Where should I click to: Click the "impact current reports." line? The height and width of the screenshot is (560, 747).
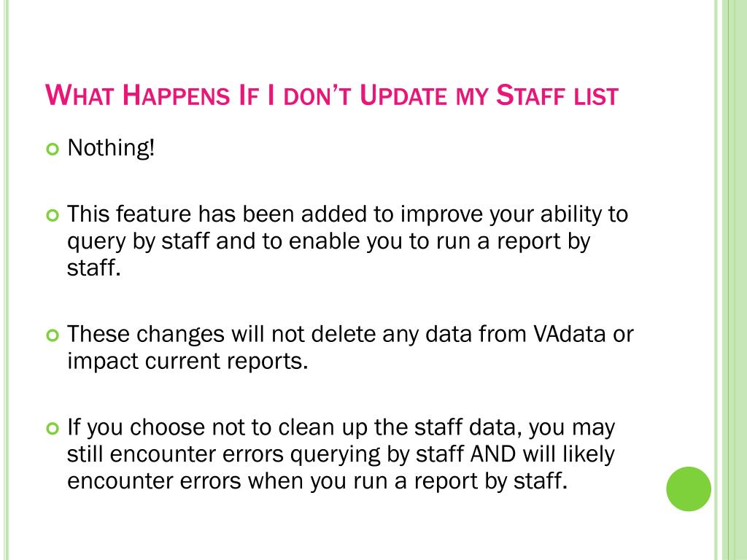(187, 361)
